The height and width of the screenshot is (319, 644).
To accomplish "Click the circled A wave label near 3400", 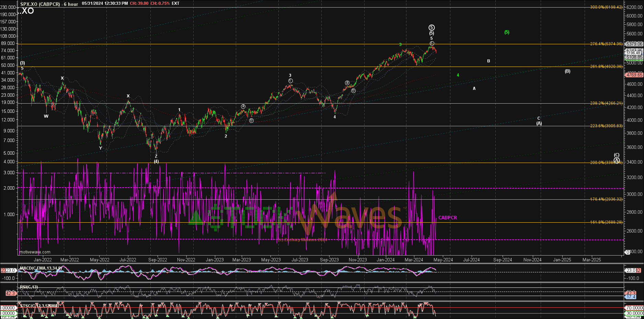I will [617, 161].
